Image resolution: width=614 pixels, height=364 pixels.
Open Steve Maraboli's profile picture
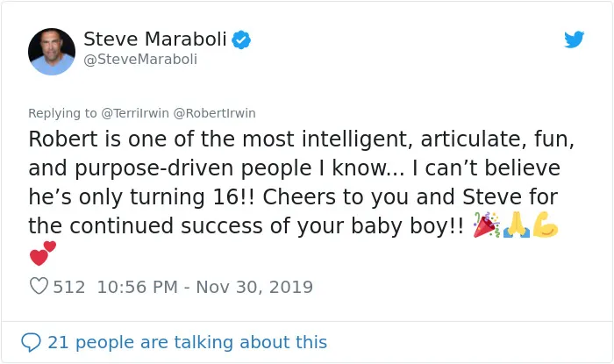click(x=52, y=51)
